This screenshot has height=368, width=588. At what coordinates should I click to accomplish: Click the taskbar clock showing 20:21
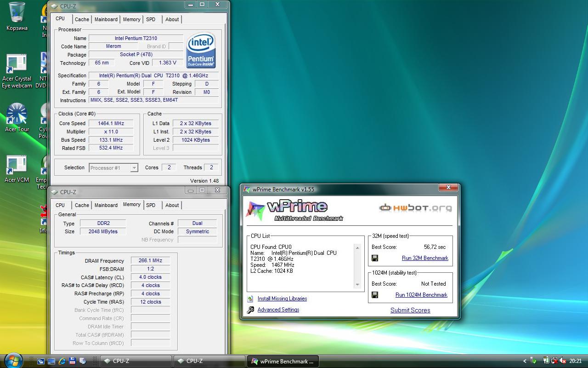pos(576,361)
